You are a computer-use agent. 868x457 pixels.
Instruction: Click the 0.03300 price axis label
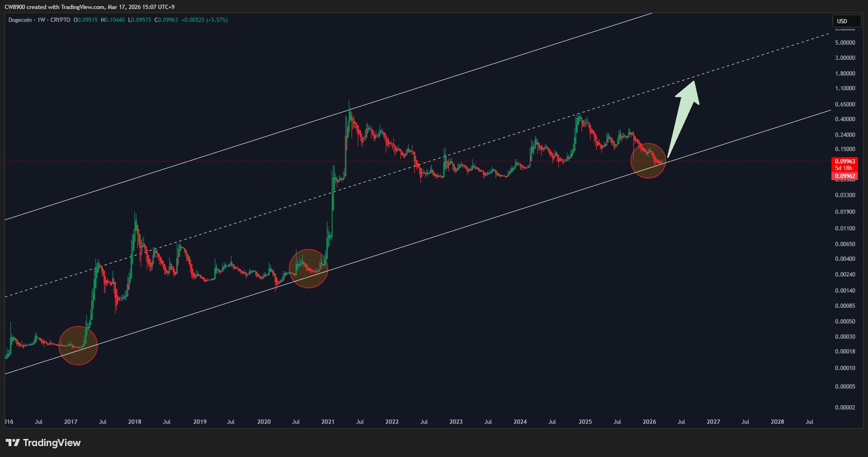[845, 195]
